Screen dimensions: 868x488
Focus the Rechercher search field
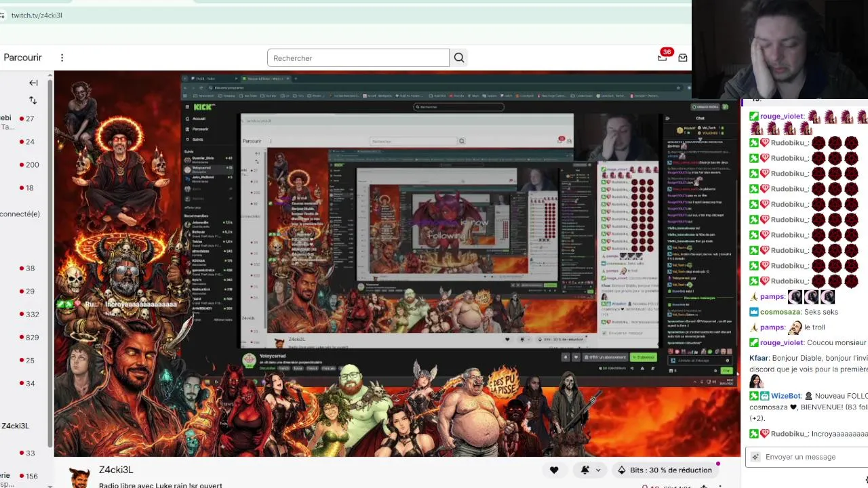pos(358,58)
